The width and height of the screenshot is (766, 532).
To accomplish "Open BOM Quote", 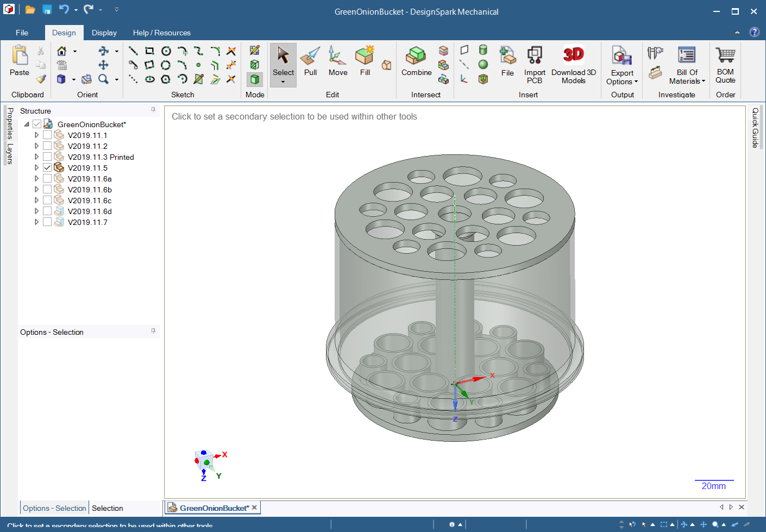I will pyautogui.click(x=725, y=64).
